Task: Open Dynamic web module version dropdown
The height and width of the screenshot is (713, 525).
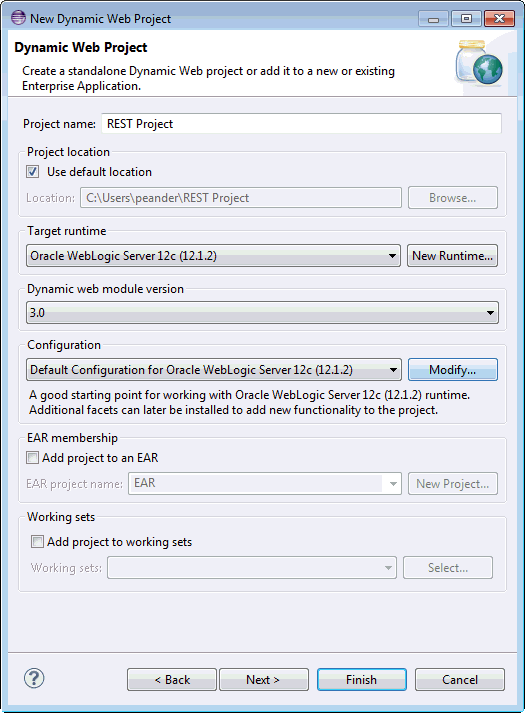Action: [x=262, y=313]
